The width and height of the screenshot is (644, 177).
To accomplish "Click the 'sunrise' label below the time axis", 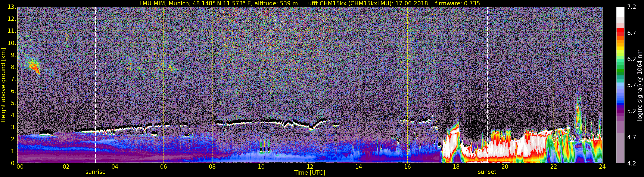I will [96, 172].
